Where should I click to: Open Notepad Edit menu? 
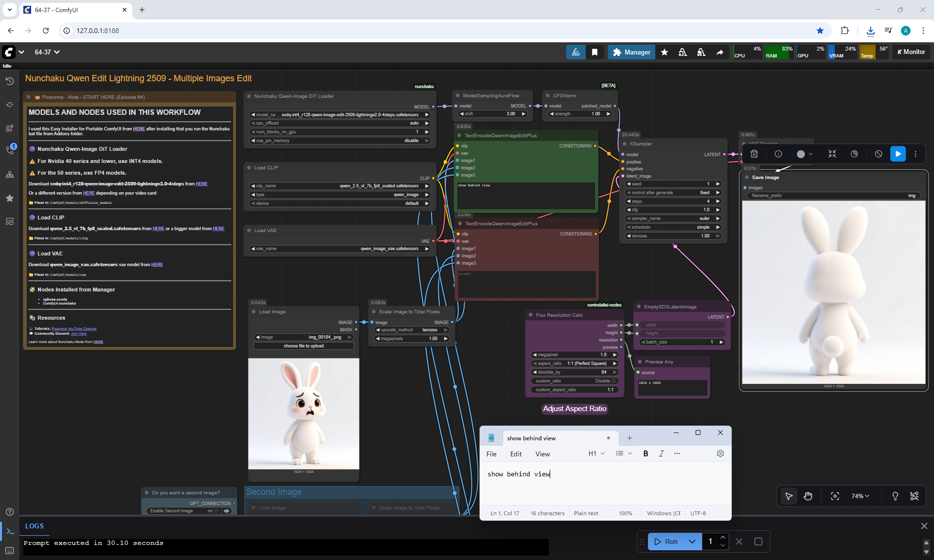point(516,454)
